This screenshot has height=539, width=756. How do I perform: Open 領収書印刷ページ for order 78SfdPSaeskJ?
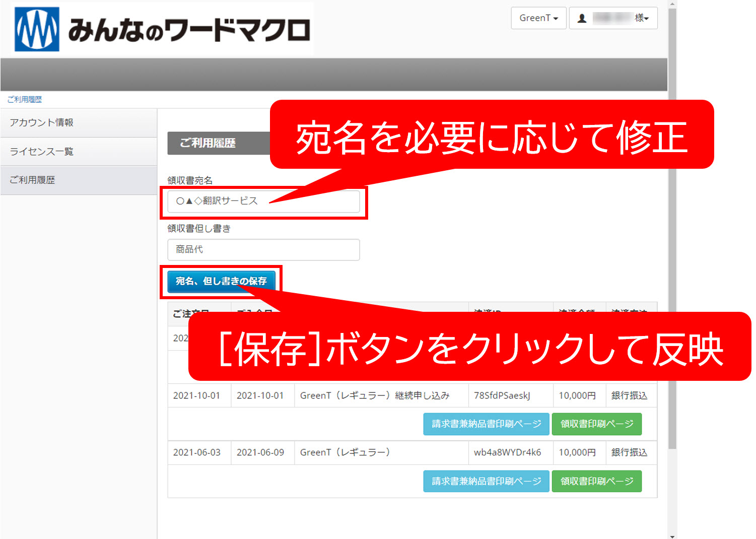[596, 424]
